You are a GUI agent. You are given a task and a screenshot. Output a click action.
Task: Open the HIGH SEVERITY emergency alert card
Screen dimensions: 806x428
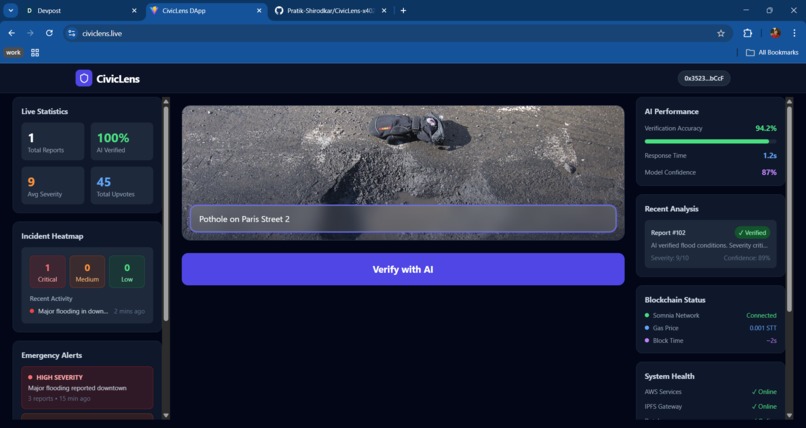(x=87, y=387)
